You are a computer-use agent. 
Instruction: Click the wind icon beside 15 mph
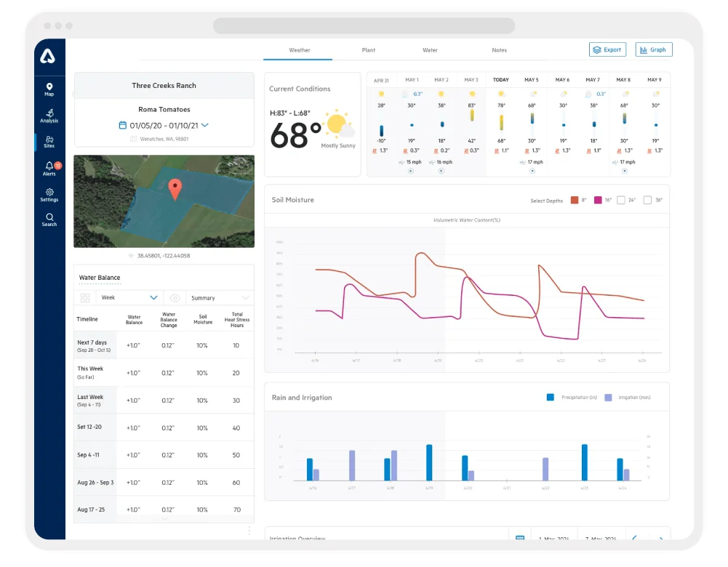pyautogui.click(x=401, y=162)
